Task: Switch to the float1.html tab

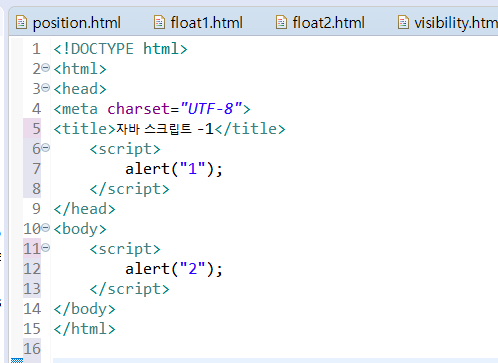Action: coord(199,23)
